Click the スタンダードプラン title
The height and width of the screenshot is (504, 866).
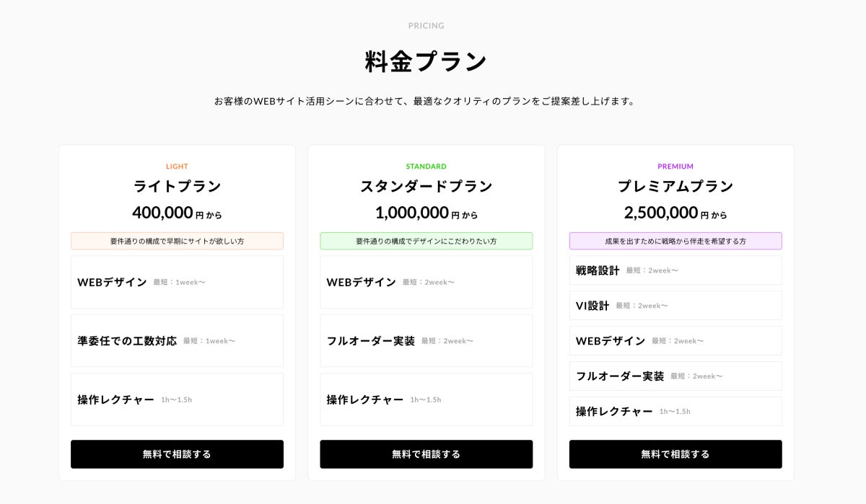426,186
